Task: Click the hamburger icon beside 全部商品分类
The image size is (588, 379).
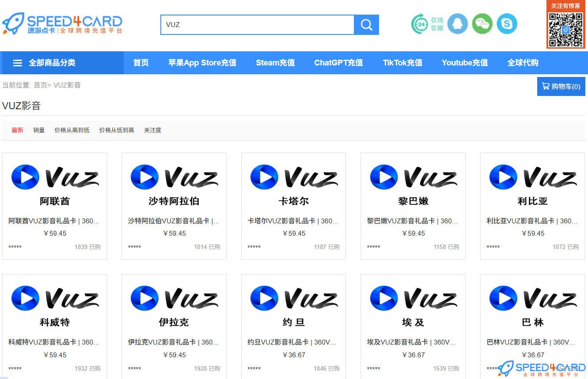Action: click(x=18, y=63)
